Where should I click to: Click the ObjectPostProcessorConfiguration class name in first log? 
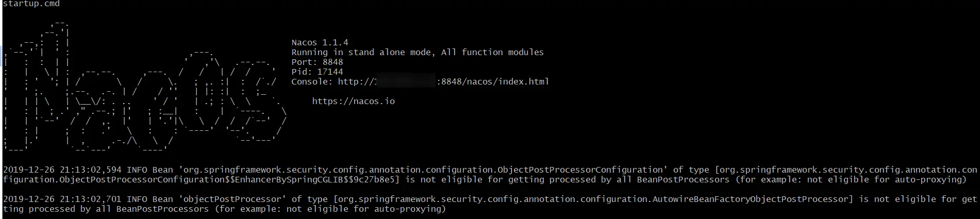580,170
